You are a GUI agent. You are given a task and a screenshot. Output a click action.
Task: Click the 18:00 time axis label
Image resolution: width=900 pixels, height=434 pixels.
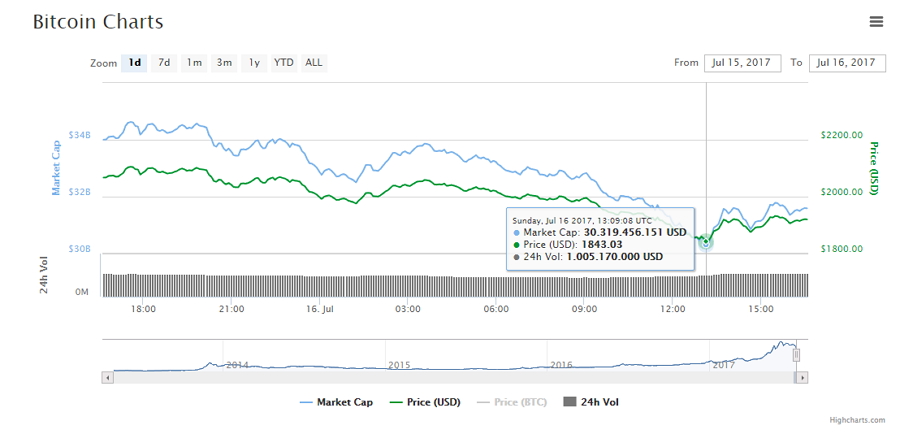click(x=143, y=309)
